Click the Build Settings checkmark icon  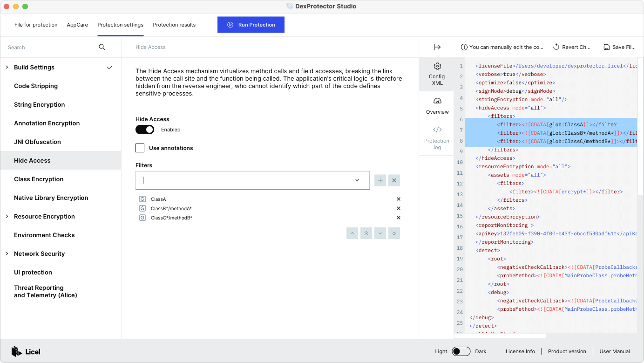109,67
